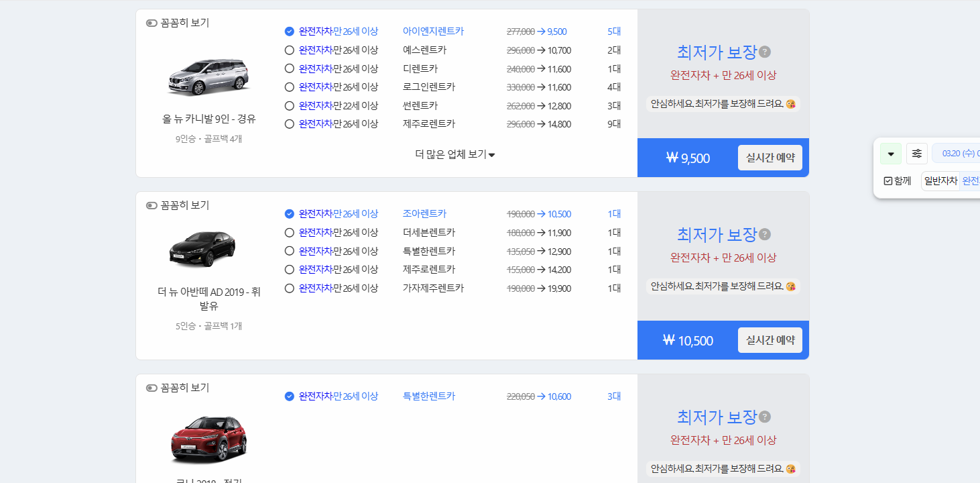
Task: Click the help icon on the bottom 최저가 보장 heading
Action: pos(764,417)
